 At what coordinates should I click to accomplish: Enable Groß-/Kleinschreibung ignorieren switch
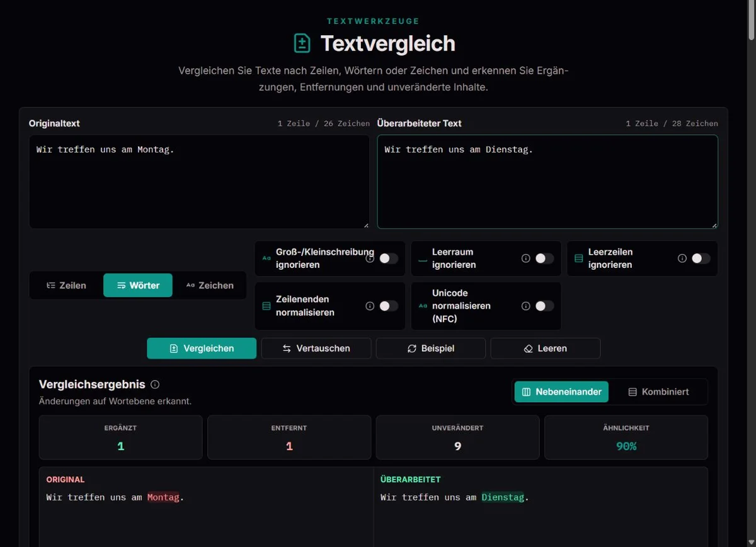coord(389,258)
